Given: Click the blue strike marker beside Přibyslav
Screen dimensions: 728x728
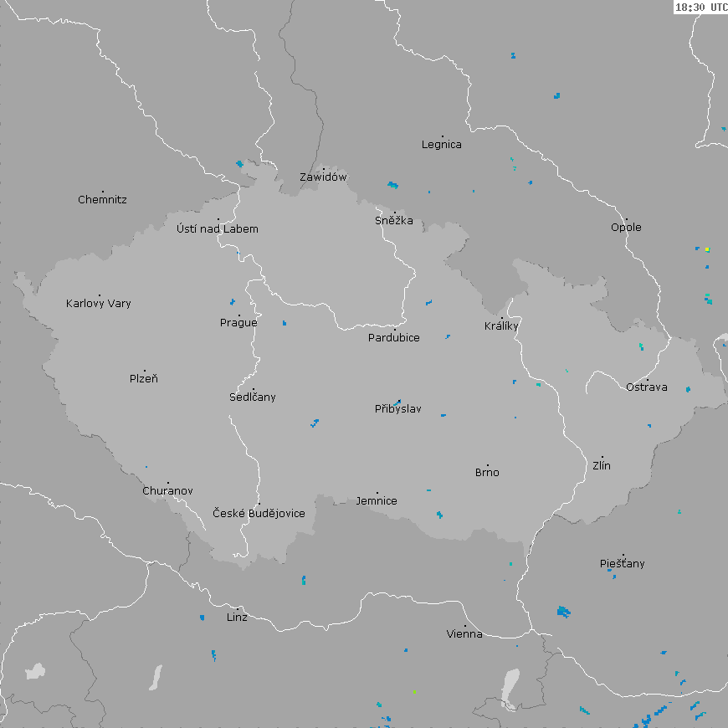Looking at the screenshot, I should pyautogui.click(x=397, y=402).
